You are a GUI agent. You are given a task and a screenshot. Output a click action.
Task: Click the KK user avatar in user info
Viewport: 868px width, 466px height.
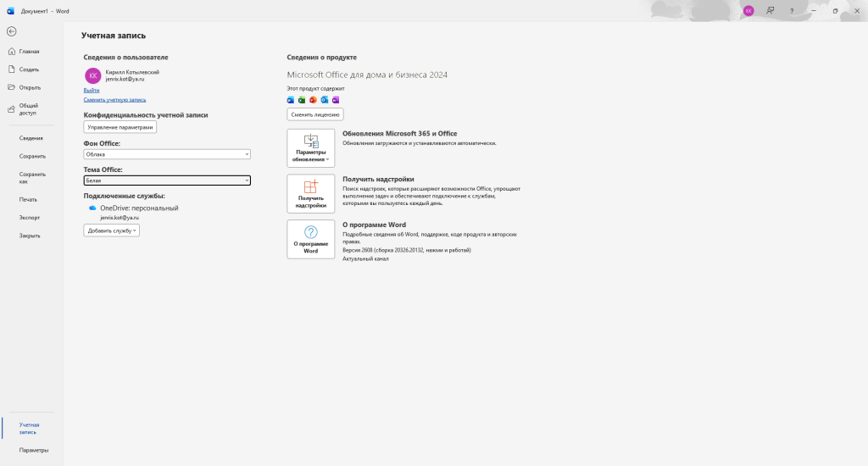point(92,75)
